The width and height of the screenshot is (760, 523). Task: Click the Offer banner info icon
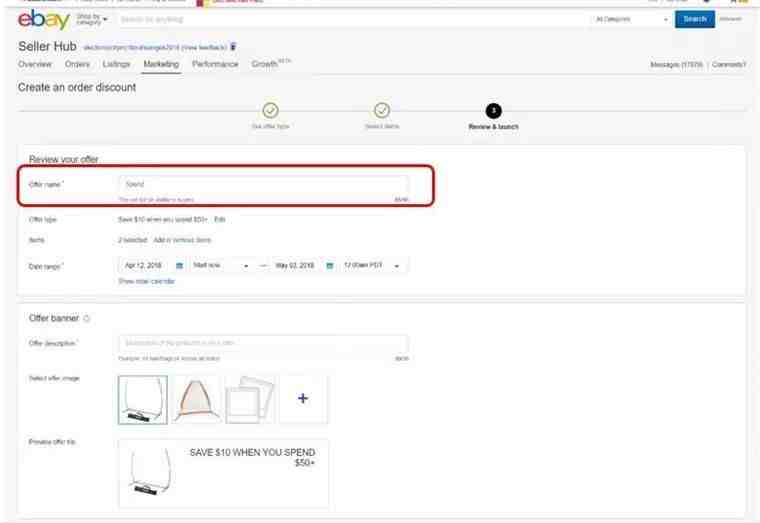(x=87, y=318)
